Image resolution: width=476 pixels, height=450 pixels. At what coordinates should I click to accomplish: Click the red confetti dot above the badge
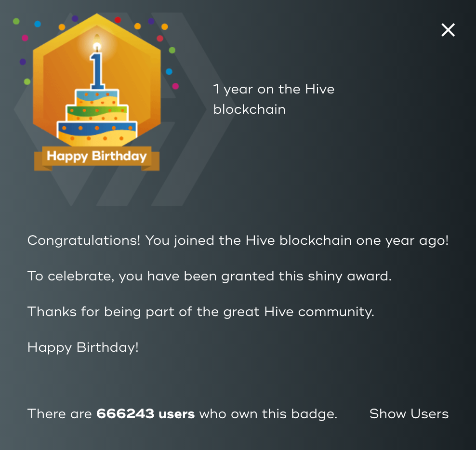point(118,20)
